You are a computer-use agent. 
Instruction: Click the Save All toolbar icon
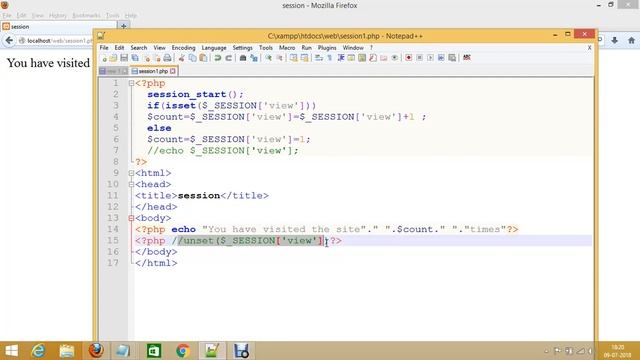tap(135, 58)
